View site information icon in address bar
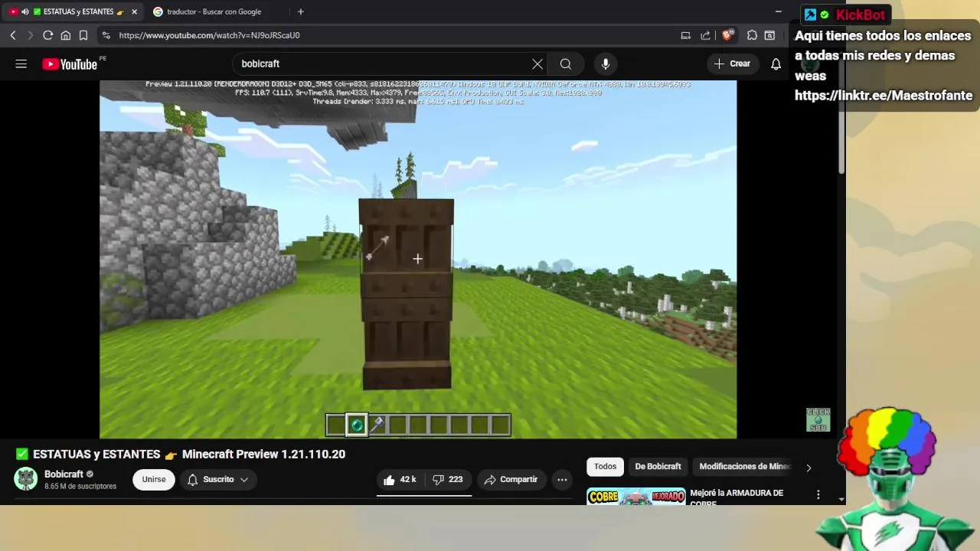This screenshot has height=551, width=980. pos(106,35)
